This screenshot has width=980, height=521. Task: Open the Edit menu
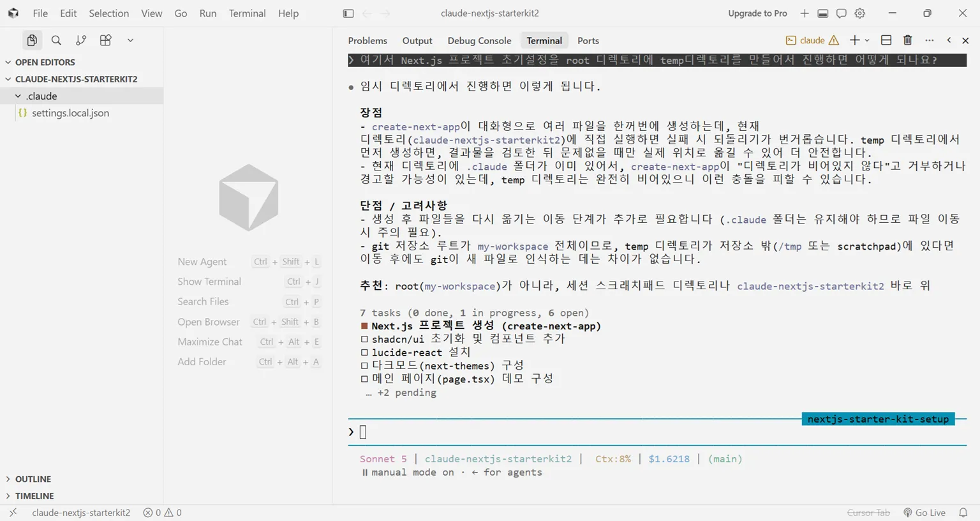[68, 13]
